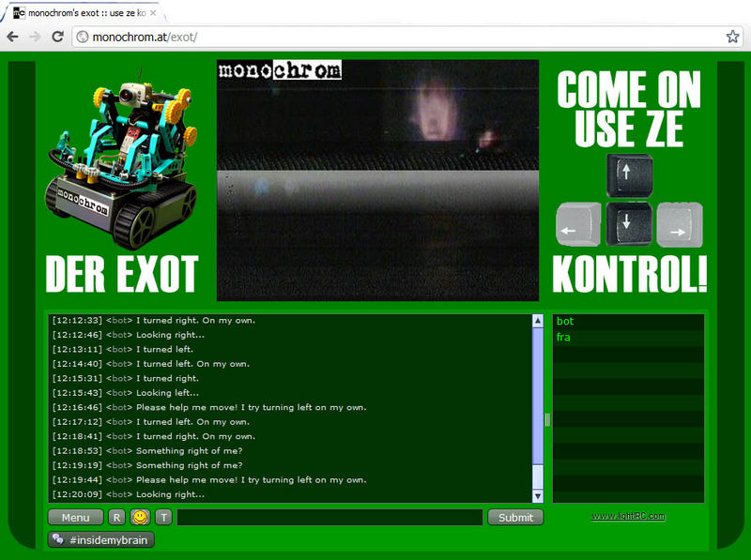Click the T button in chat toolbar
751x560 pixels.
coord(163,517)
